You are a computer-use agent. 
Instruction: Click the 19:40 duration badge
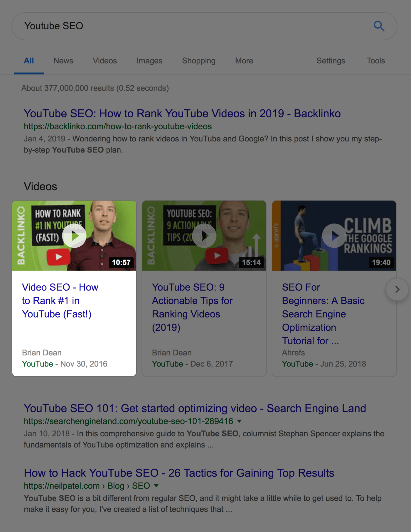pyautogui.click(x=381, y=262)
